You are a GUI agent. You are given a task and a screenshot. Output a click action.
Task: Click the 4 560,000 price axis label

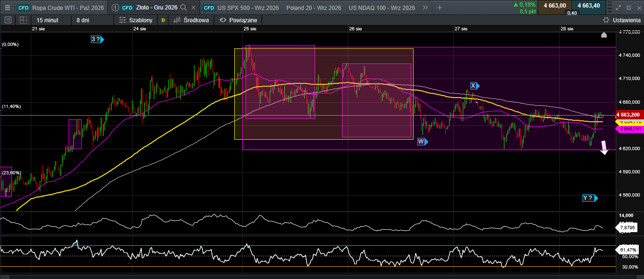(630, 195)
